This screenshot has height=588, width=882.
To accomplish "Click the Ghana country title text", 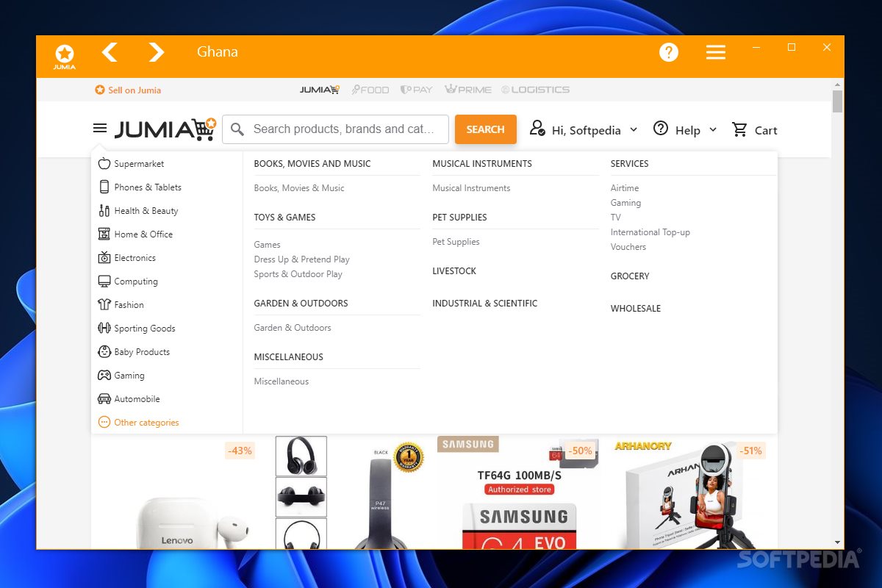I will point(218,52).
